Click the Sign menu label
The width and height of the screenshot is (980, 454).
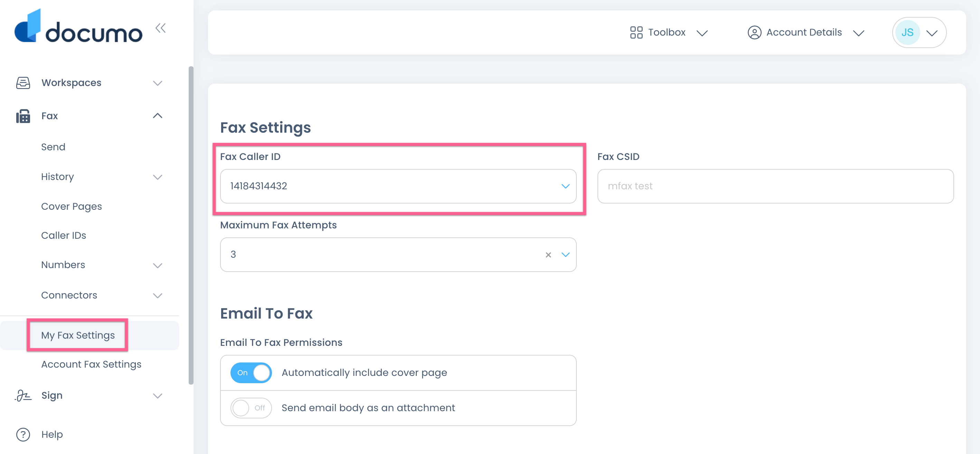(52, 396)
